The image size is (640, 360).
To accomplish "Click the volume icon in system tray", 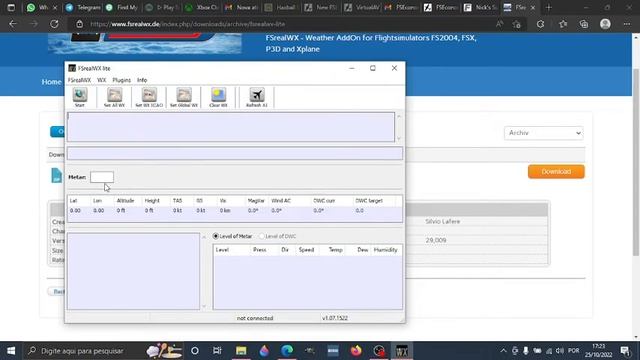I will click(560, 351).
